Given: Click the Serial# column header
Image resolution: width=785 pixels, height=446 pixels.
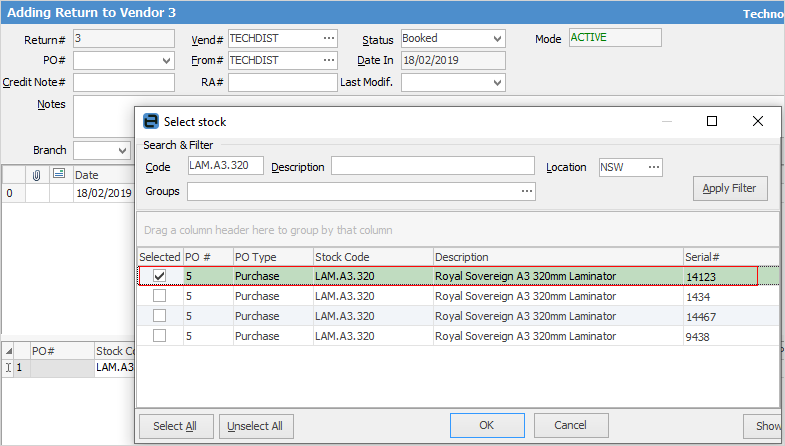Looking at the screenshot, I should [729, 257].
